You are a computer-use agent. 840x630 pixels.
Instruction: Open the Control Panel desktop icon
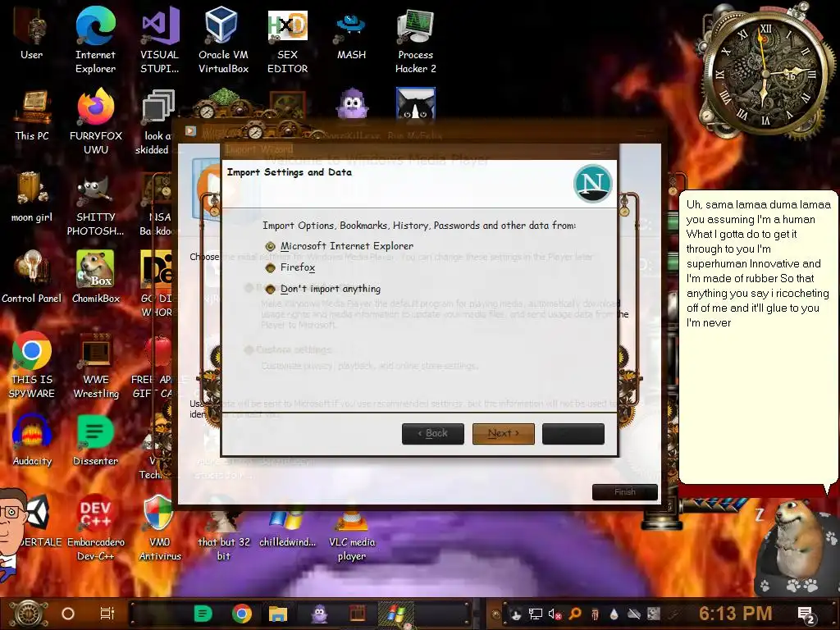[x=32, y=277]
